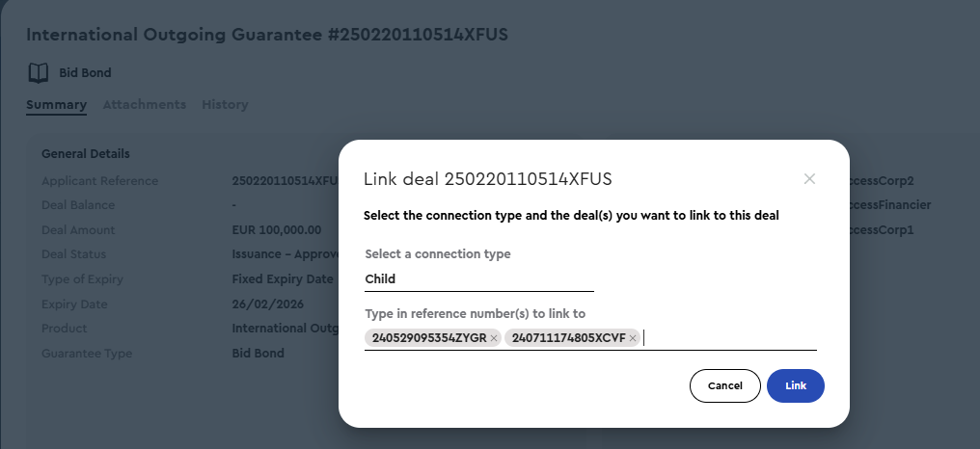Click the Select a connection type label
This screenshot has width=980, height=449.
pyautogui.click(x=438, y=254)
